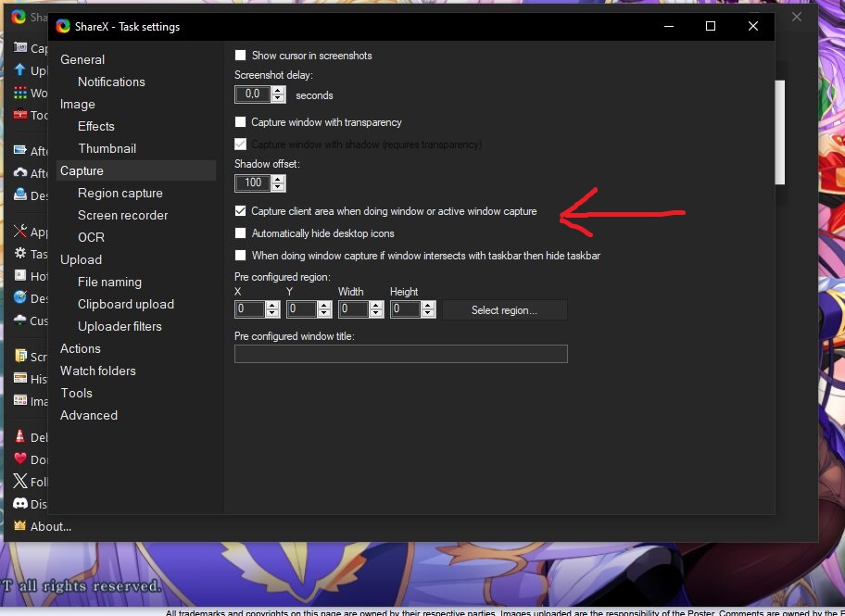Uncheck Capture client area option

pos(240,210)
